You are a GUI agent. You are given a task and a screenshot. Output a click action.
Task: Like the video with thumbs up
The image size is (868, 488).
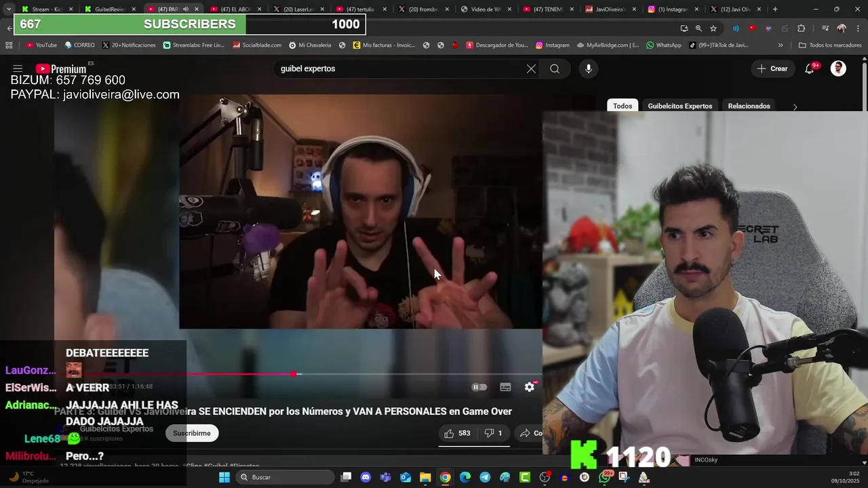click(457, 433)
